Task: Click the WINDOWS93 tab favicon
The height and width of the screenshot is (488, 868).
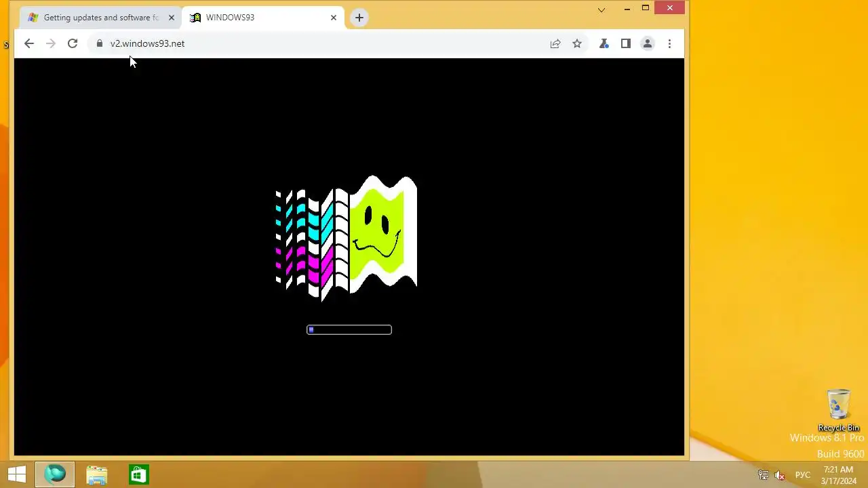Action: pos(195,18)
